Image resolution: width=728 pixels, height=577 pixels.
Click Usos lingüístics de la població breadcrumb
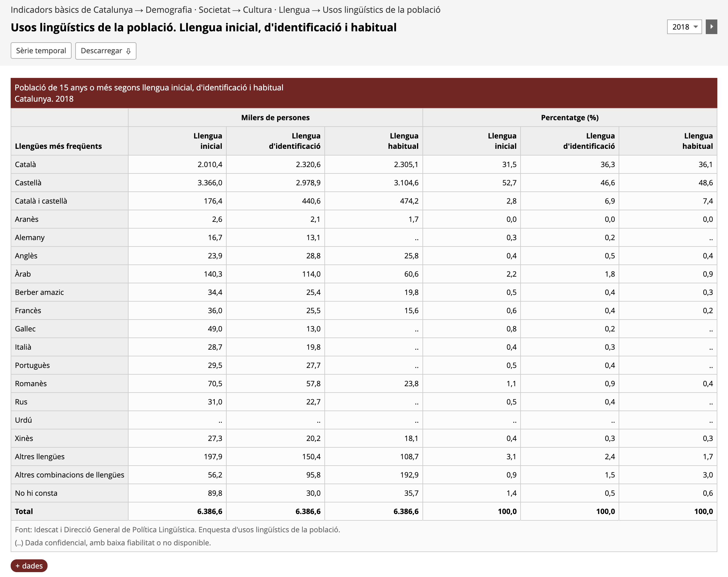[381, 10]
